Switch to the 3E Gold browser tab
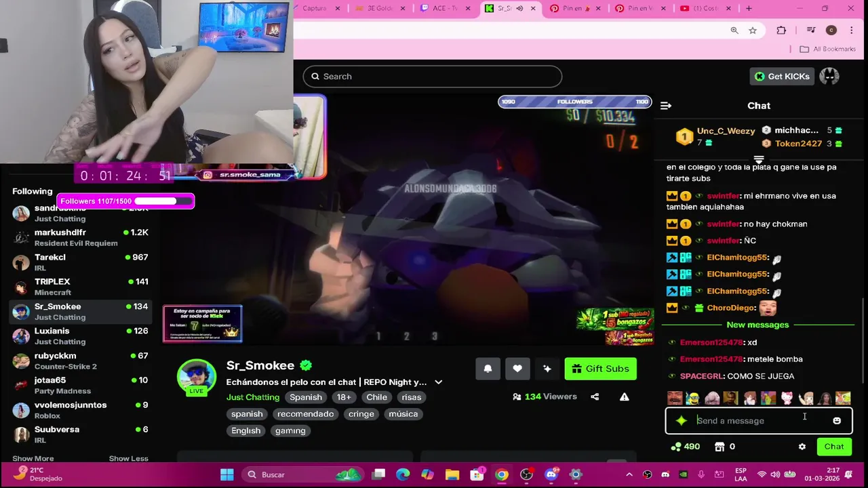868x488 pixels. (x=381, y=8)
